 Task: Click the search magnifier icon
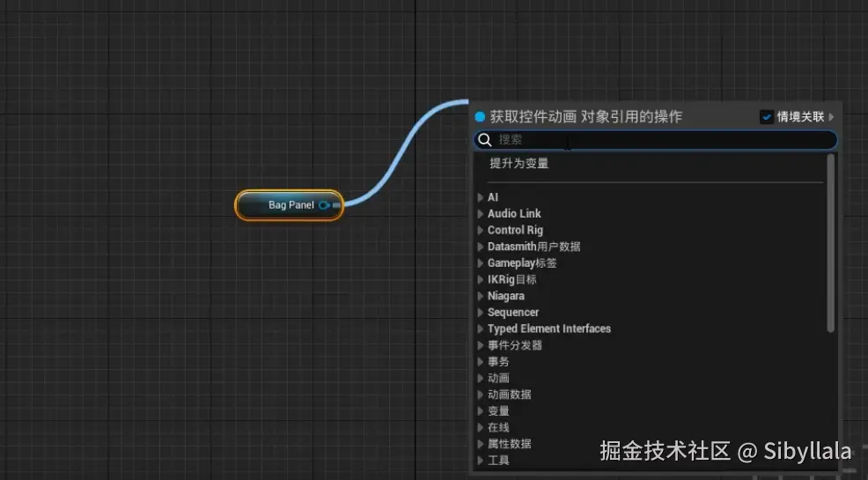click(x=485, y=140)
